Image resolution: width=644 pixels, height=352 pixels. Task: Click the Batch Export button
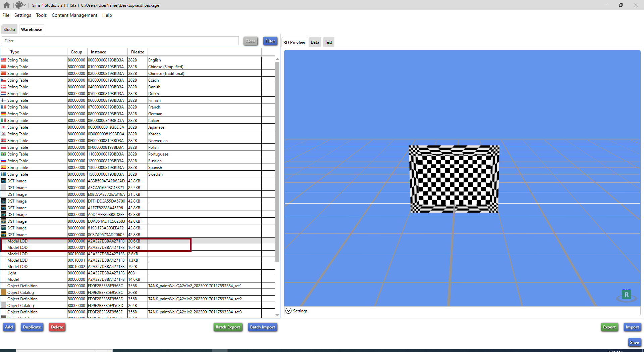[228, 327]
